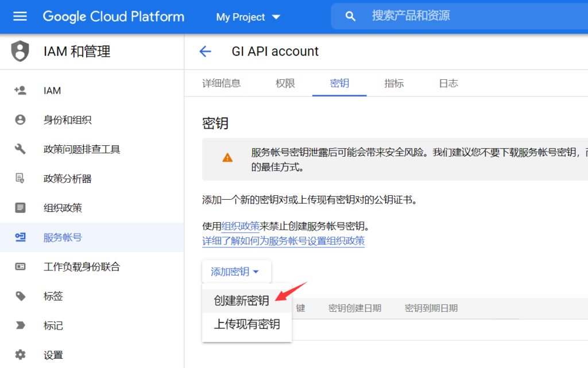Screen dimensions: 588x368
Task: Choose 上传现有密钥 menu option
Action: coord(247,324)
